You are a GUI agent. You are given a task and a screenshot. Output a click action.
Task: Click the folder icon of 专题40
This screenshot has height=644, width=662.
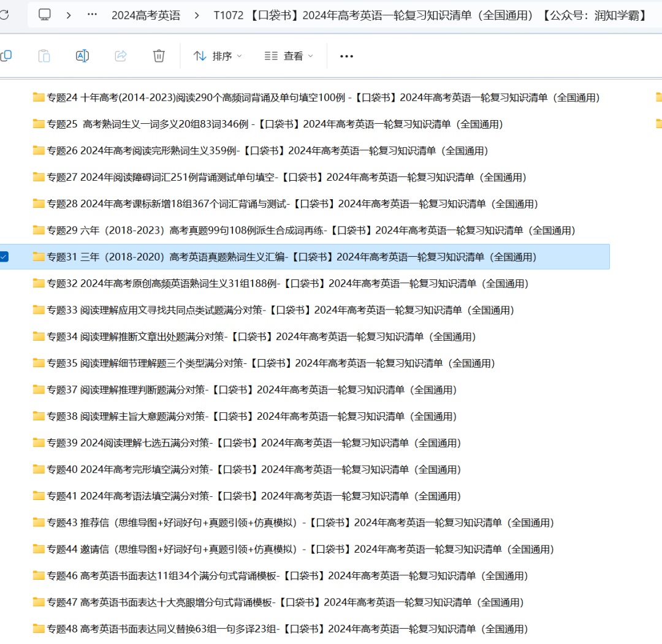click(x=39, y=470)
